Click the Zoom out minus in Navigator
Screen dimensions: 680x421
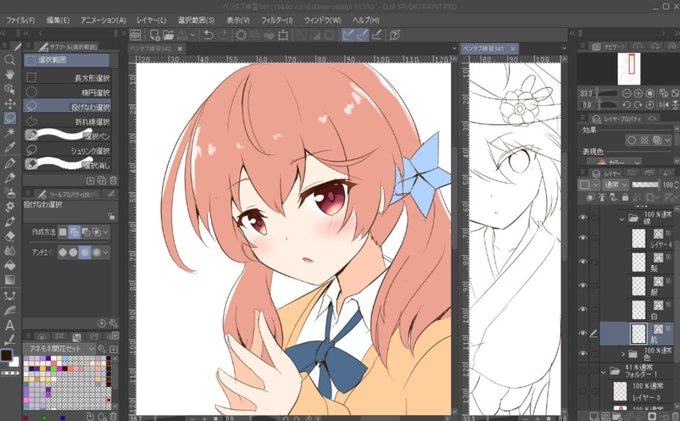(x=627, y=93)
